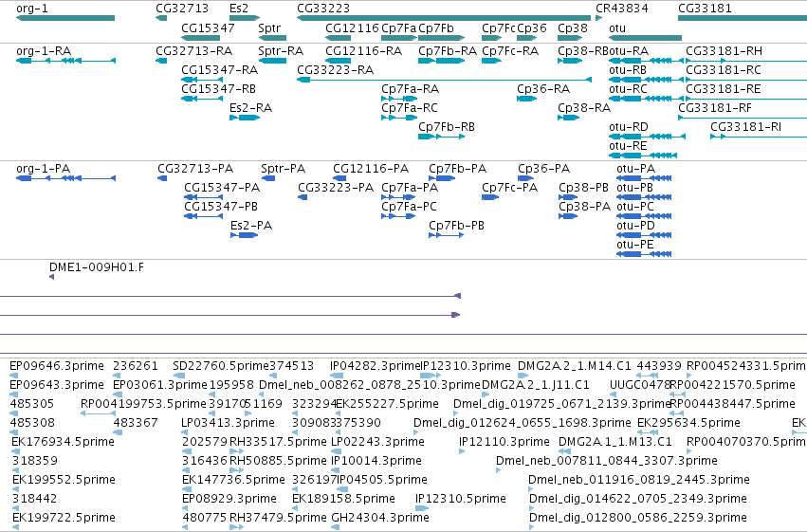Image resolution: width=807 pixels, height=532 pixels.
Task: Click the Cp38 gene label
Action: tap(573, 28)
